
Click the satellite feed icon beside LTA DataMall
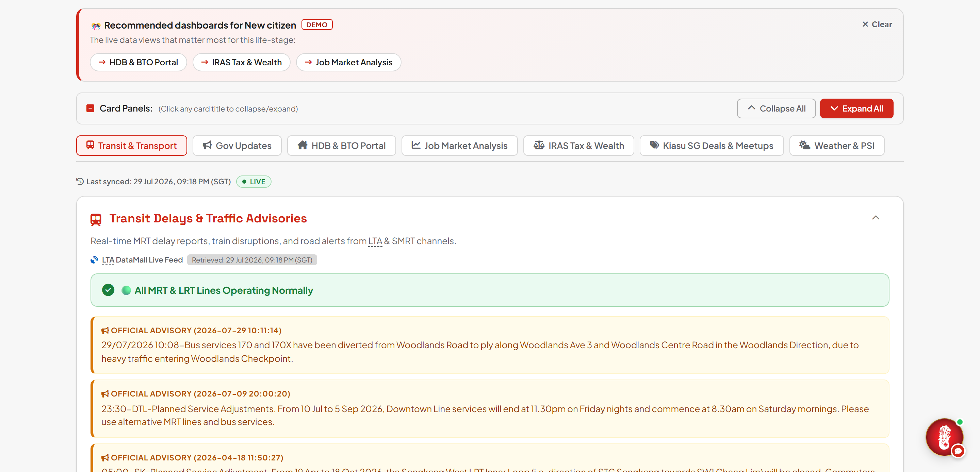pos(94,260)
